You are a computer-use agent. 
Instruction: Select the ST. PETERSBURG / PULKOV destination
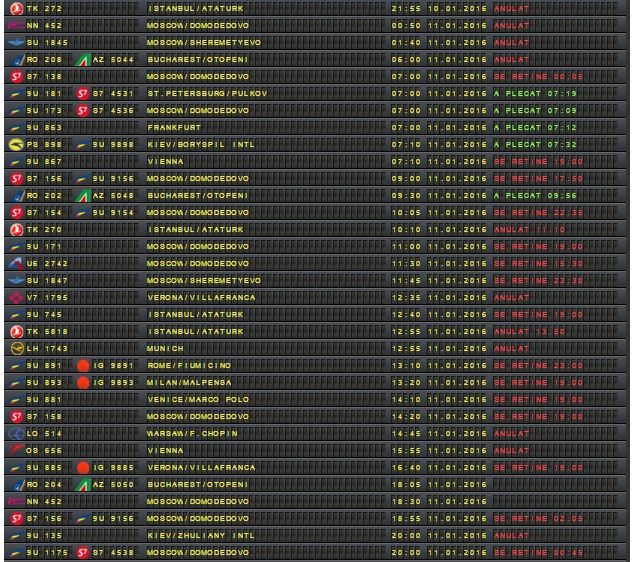207,94
